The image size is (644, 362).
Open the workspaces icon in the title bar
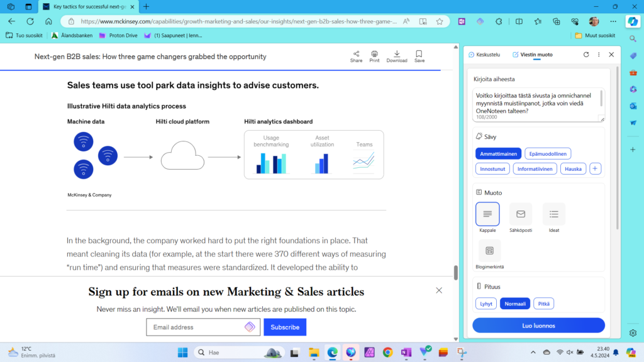coord(11,6)
